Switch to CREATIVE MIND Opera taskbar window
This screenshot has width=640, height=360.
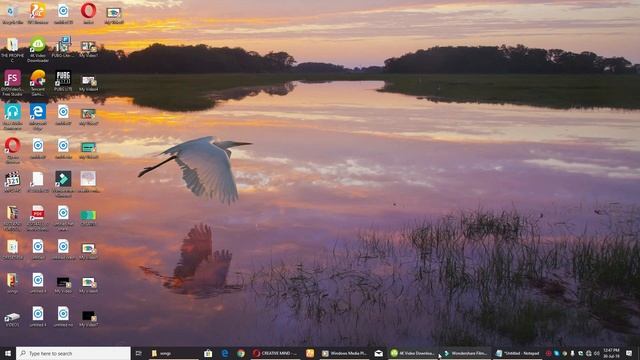pyautogui.click(x=276, y=353)
